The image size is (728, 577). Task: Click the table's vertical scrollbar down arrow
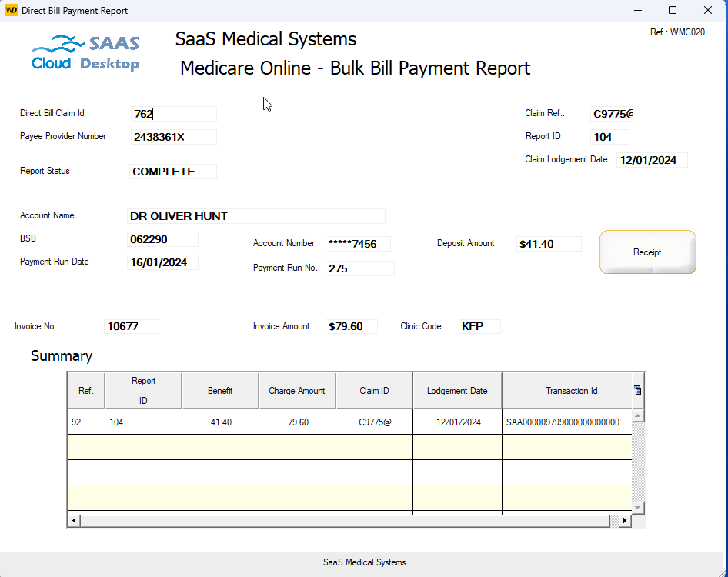coord(638,508)
